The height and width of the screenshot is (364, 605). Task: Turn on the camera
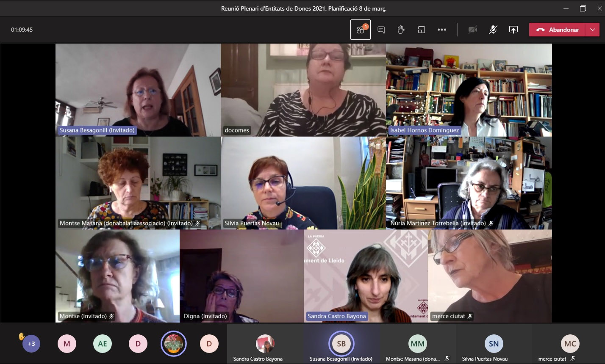coord(473,30)
